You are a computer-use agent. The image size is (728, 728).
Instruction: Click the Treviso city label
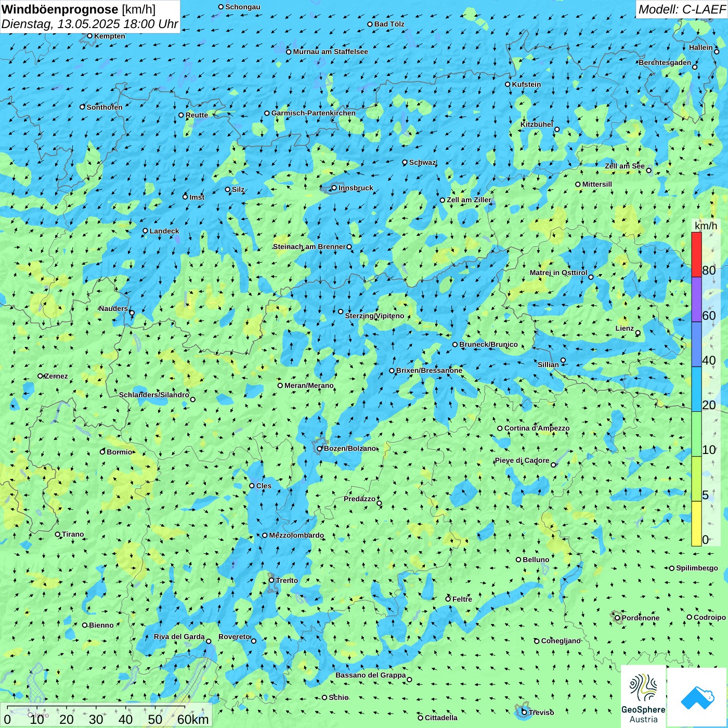click(541, 712)
